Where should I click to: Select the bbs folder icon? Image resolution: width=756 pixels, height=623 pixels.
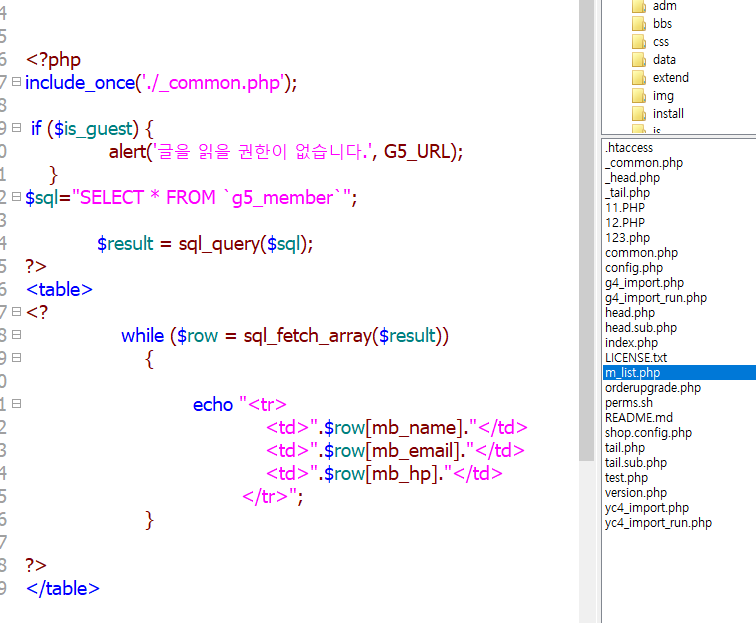point(640,24)
